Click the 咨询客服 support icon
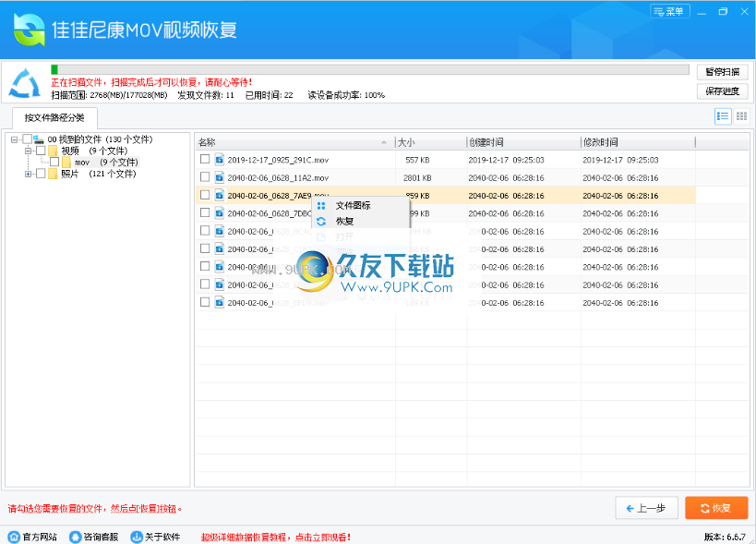This screenshot has width=756, height=544. pyautogui.click(x=75, y=537)
